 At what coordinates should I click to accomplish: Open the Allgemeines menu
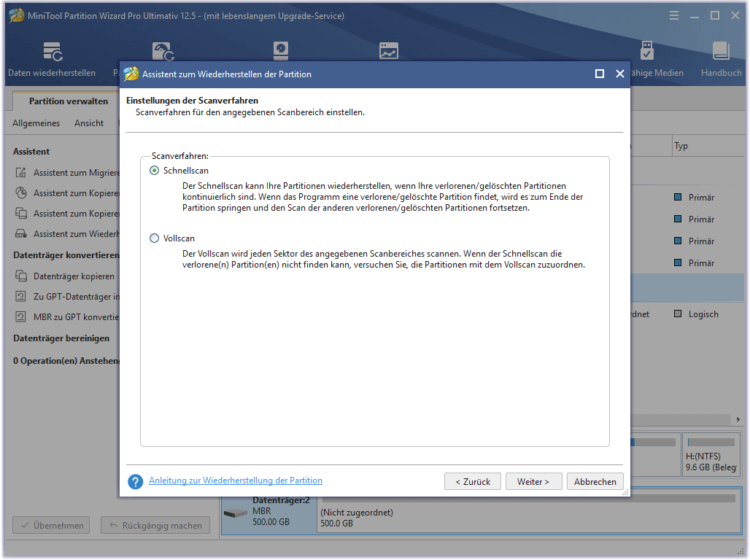[x=36, y=123]
